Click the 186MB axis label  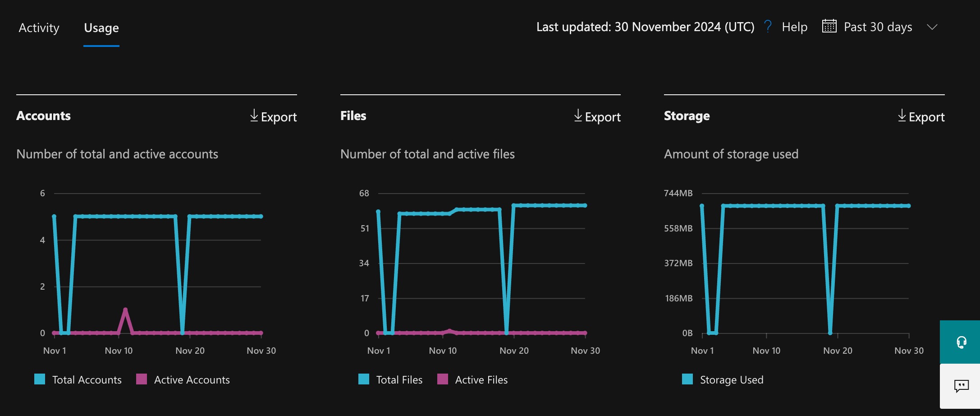[x=679, y=298]
